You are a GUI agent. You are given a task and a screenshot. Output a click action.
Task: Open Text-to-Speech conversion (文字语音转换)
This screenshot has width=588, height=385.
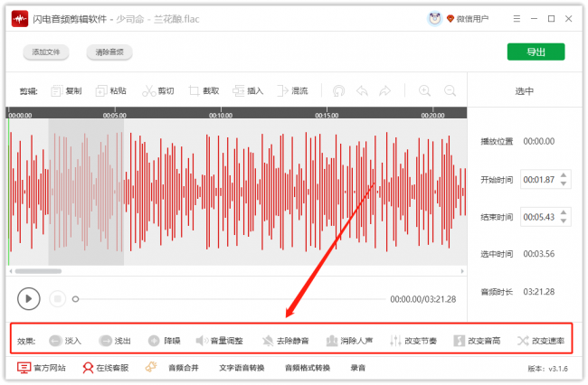point(242,368)
